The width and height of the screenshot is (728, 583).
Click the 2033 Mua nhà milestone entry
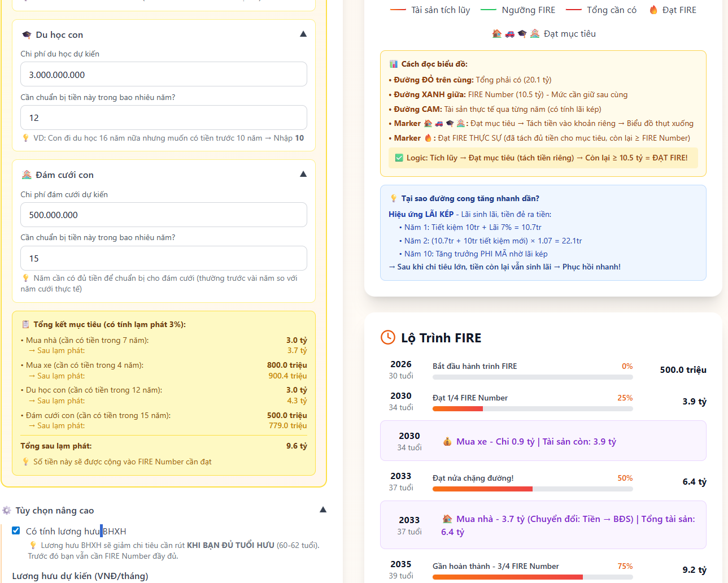[543, 524]
